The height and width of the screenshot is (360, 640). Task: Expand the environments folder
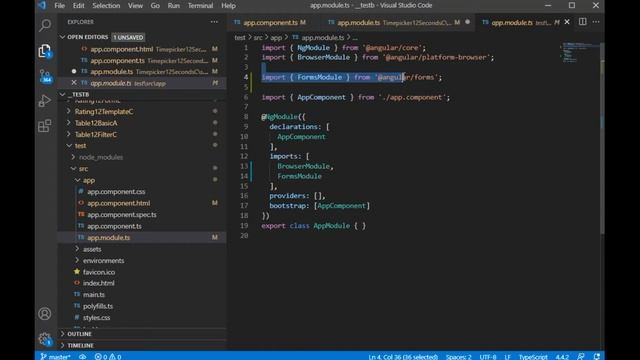click(x=78, y=260)
